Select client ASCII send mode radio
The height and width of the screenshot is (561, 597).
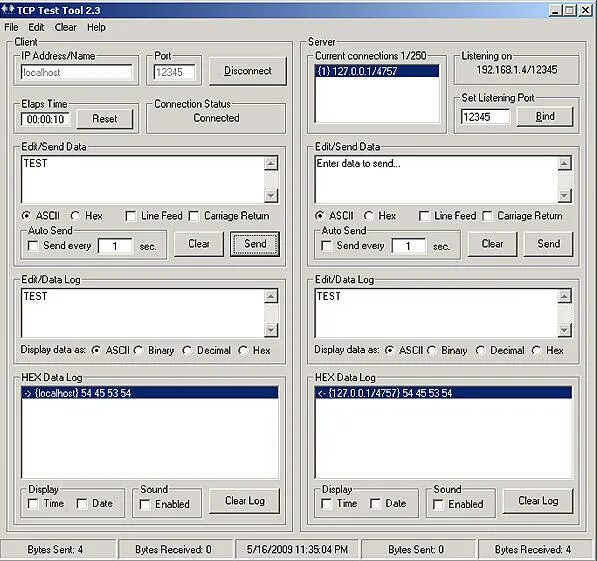[26, 216]
